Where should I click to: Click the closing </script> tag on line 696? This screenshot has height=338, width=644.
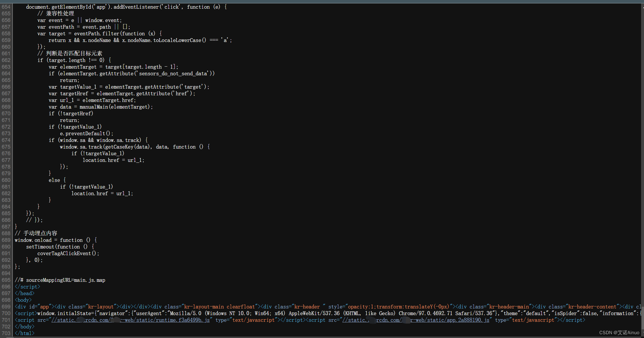click(27, 287)
